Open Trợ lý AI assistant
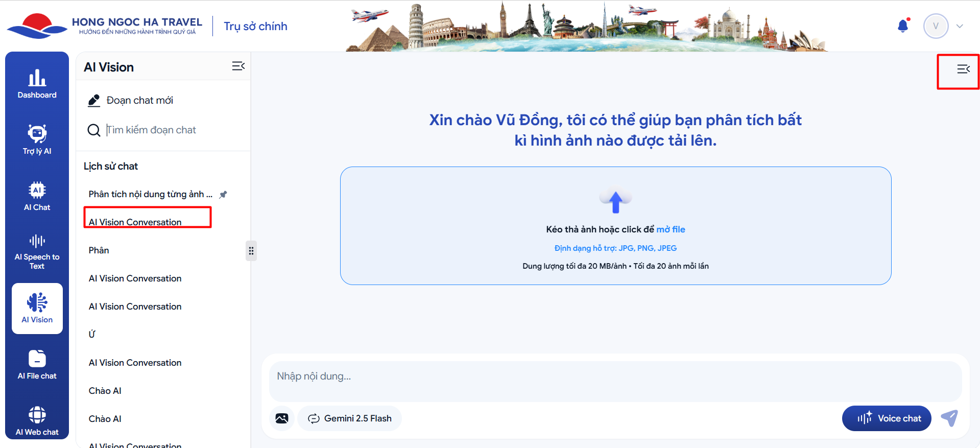This screenshot has width=980, height=448. (37, 139)
